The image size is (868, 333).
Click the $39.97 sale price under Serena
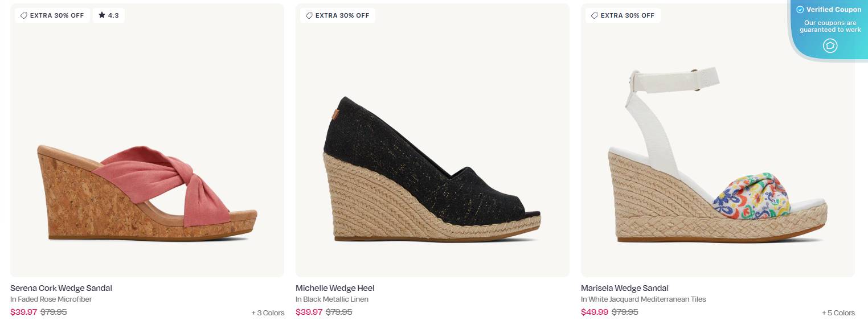click(x=22, y=312)
